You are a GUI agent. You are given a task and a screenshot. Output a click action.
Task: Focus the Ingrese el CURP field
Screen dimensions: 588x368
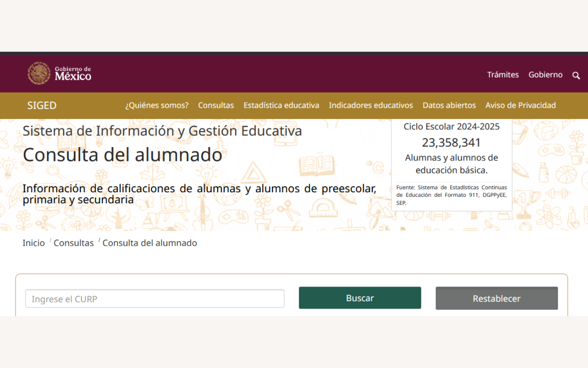155,299
